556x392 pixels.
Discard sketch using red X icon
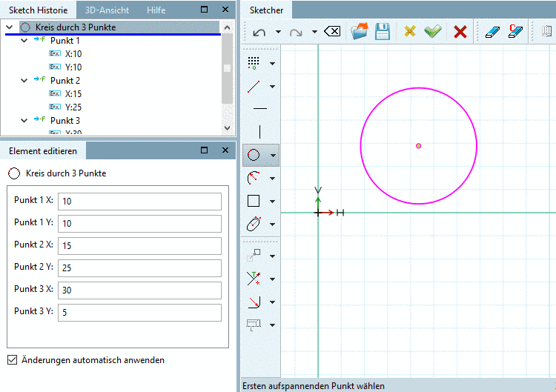pyautogui.click(x=460, y=32)
